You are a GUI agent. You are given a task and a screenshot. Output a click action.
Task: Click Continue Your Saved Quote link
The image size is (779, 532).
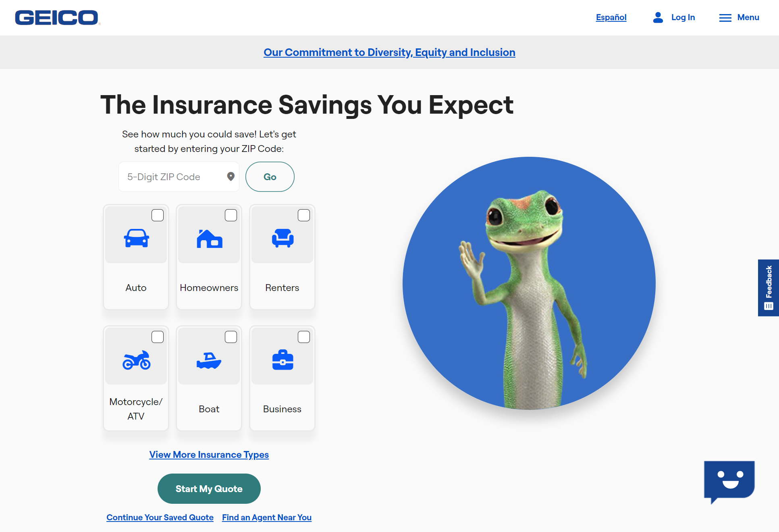(160, 517)
